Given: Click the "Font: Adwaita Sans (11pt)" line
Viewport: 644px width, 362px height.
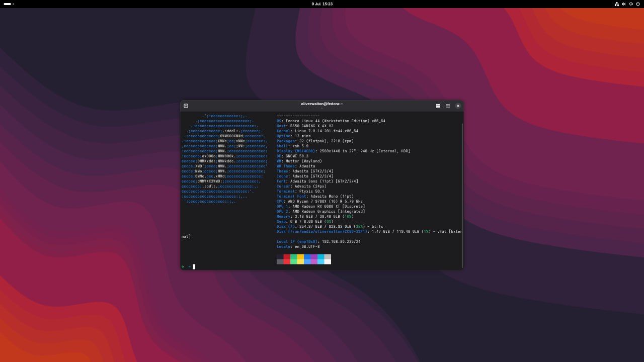Looking at the screenshot, I should (317, 181).
